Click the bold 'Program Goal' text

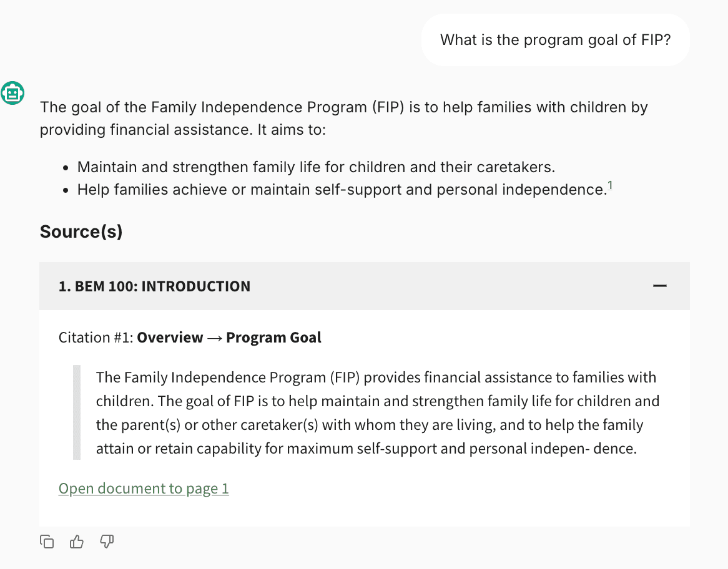(273, 338)
